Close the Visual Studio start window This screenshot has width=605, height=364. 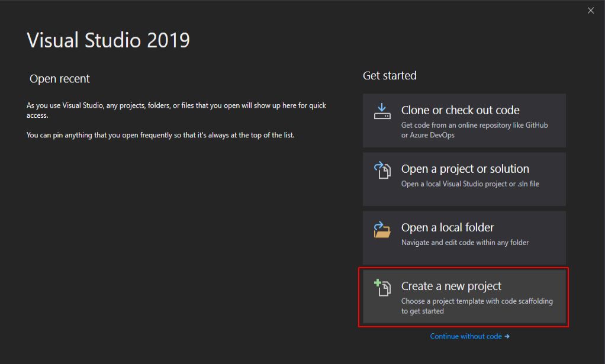point(590,11)
